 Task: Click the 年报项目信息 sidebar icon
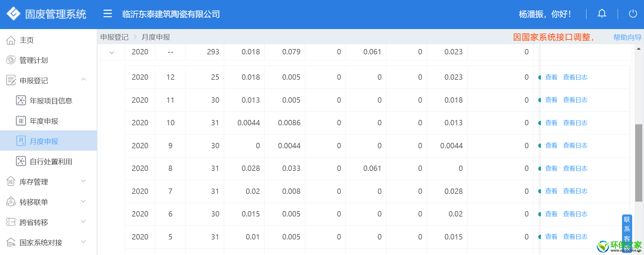point(21,100)
